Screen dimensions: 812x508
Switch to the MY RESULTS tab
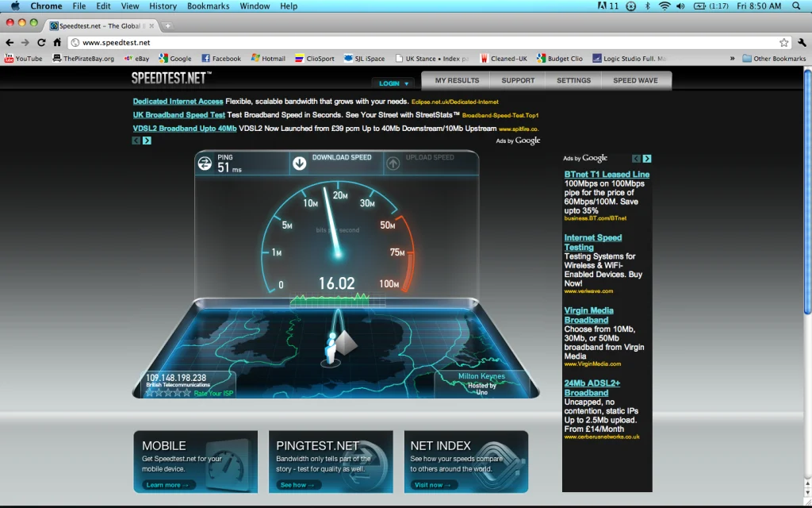(x=457, y=80)
